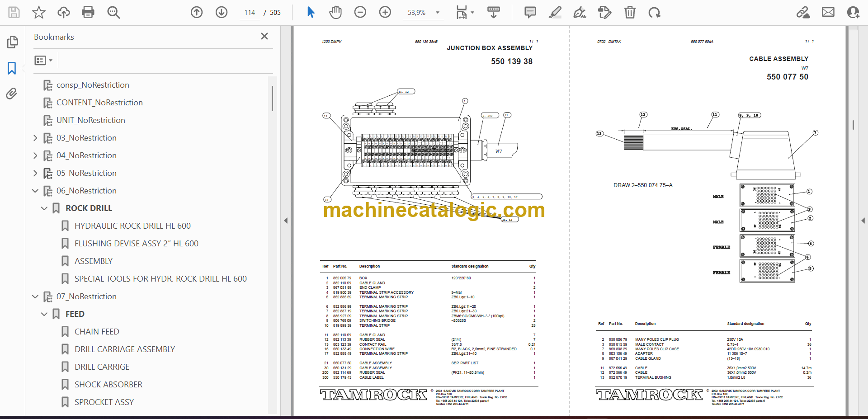Open the ASSEMBLY bookmark
Viewport: 868px width, 419px height.
(x=94, y=261)
